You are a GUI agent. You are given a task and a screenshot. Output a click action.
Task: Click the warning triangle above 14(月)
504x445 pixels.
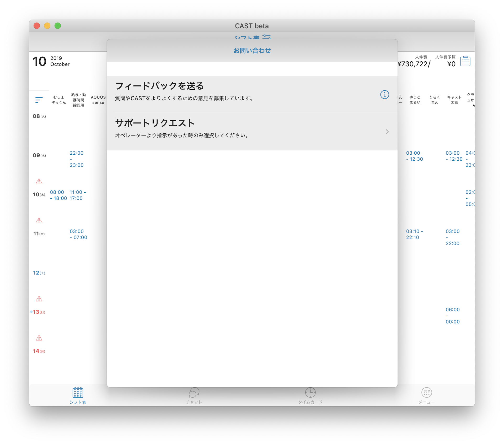coord(39,338)
